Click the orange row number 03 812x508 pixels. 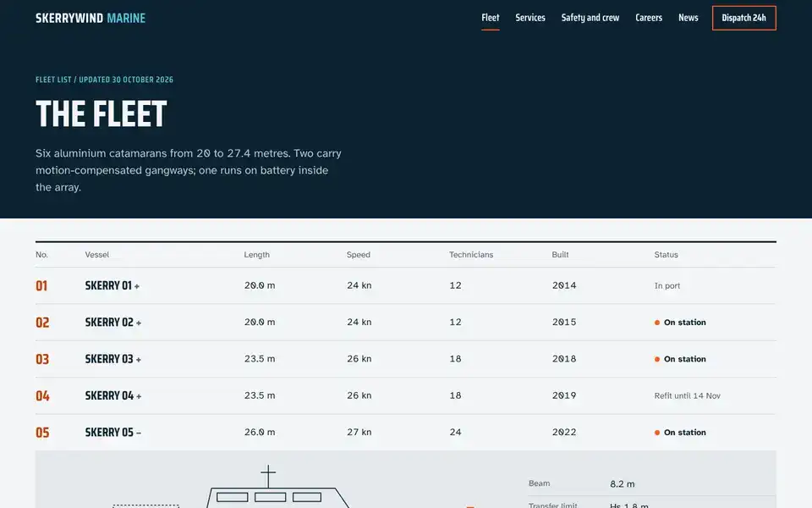[x=42, y=359]
